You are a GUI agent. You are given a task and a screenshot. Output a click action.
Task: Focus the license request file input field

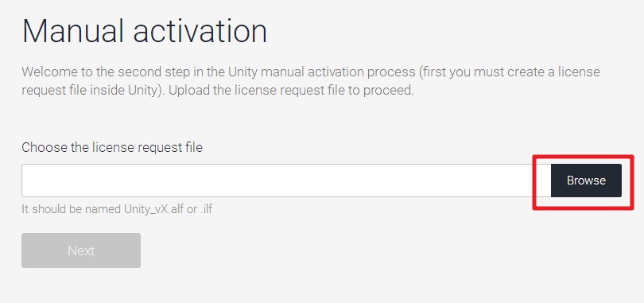pos(286,181)
